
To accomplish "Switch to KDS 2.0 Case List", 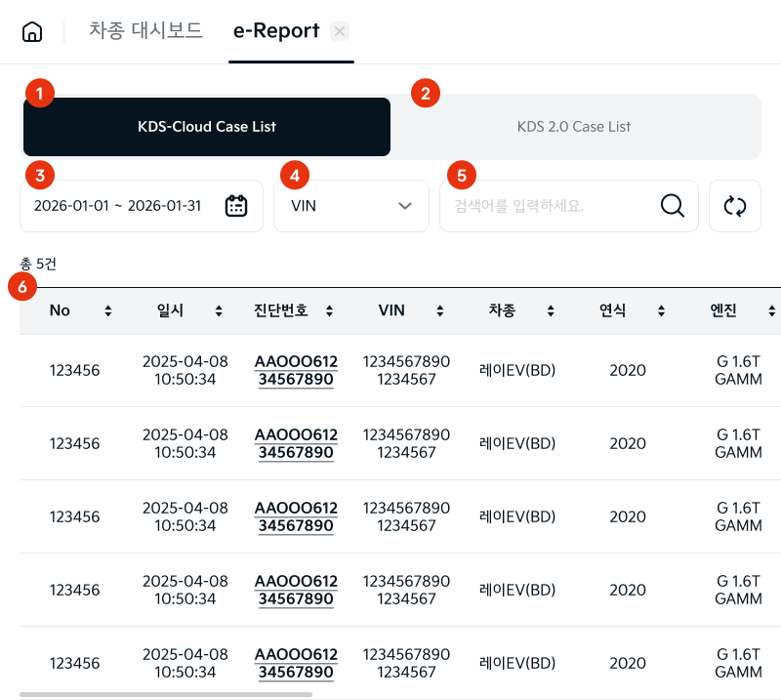I will point(574,127).
